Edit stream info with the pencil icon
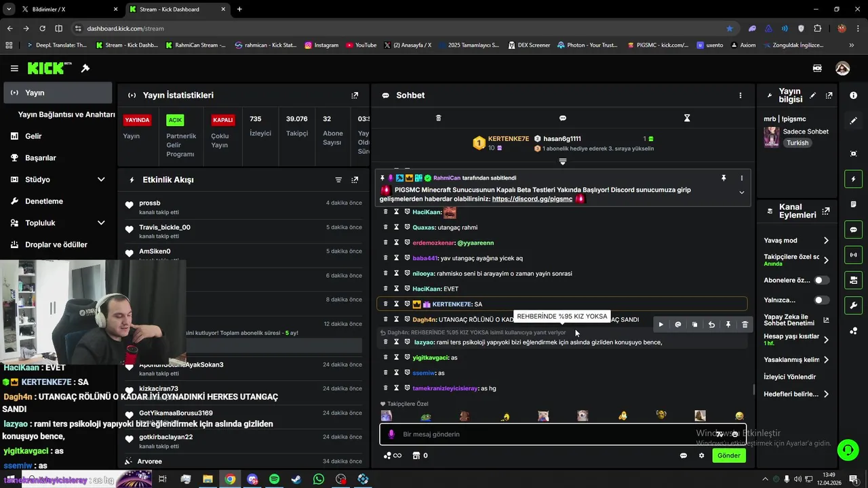868x488 pixels. 812,96
